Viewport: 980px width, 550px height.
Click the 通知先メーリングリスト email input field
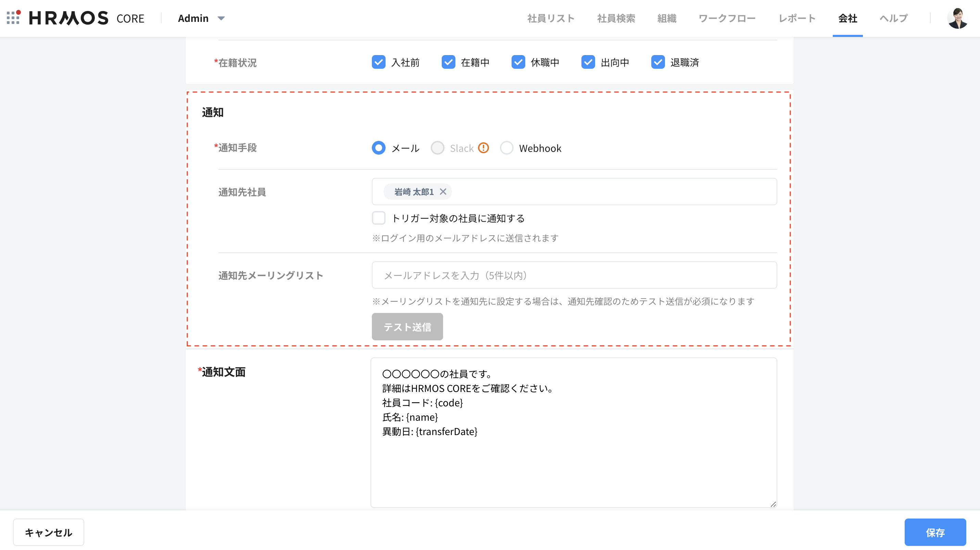click(x=532, y=275)
